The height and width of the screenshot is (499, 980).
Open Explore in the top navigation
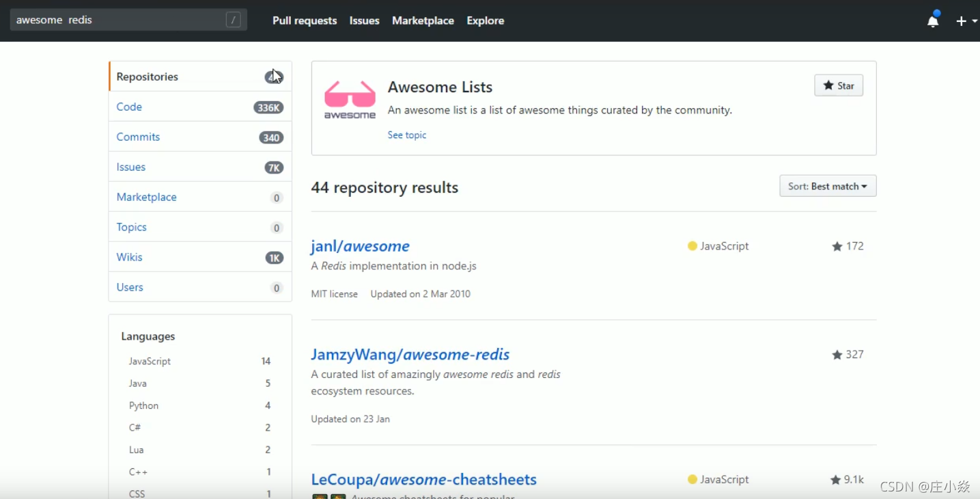coord(486,21)
